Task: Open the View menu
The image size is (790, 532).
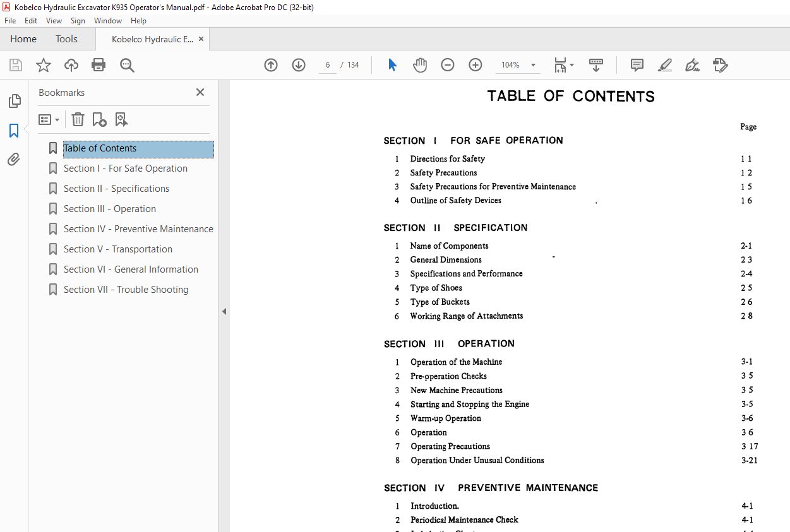Action: click(x=54, y=21)
